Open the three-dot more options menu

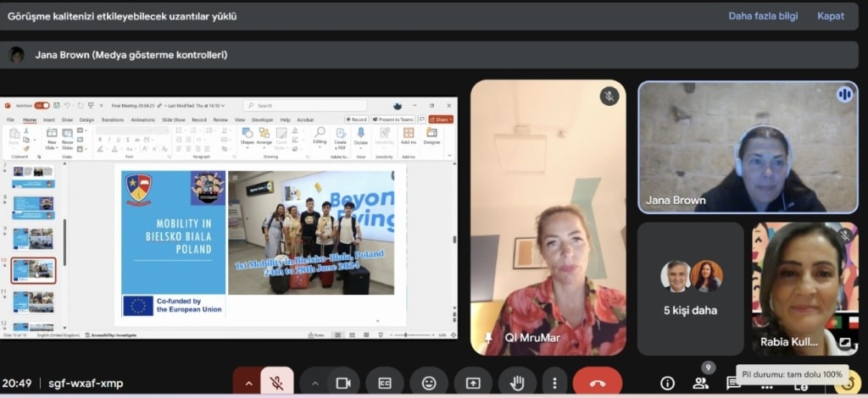[x=554, y=383]
